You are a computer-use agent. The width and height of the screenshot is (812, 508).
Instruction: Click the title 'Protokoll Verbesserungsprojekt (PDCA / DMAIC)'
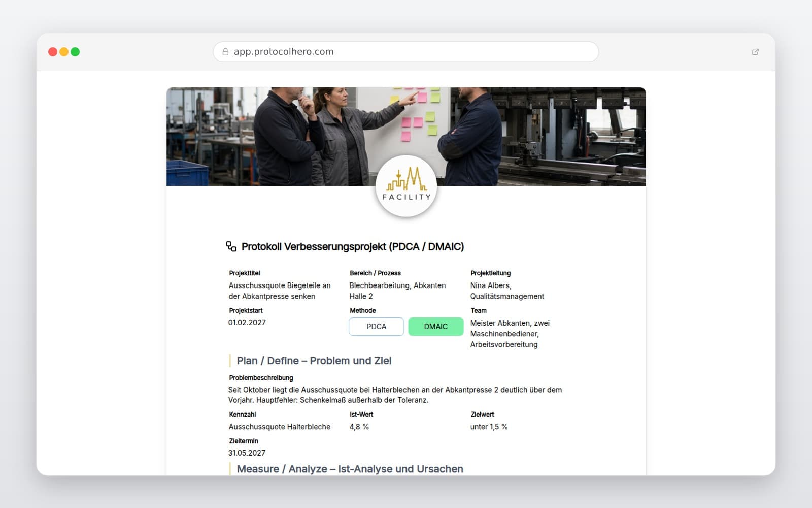[353, 247]
